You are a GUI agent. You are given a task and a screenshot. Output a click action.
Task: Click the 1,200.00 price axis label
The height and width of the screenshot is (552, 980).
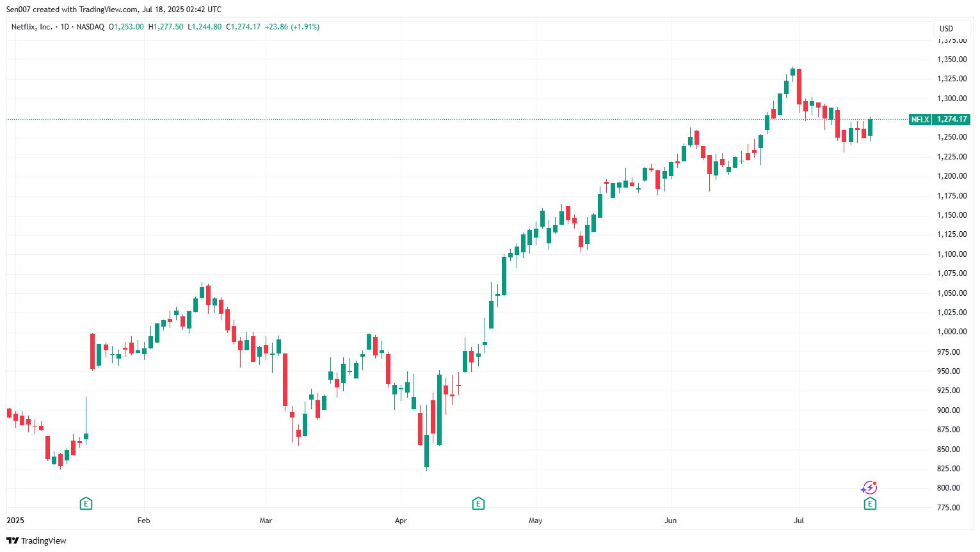[x=952, y=176]
